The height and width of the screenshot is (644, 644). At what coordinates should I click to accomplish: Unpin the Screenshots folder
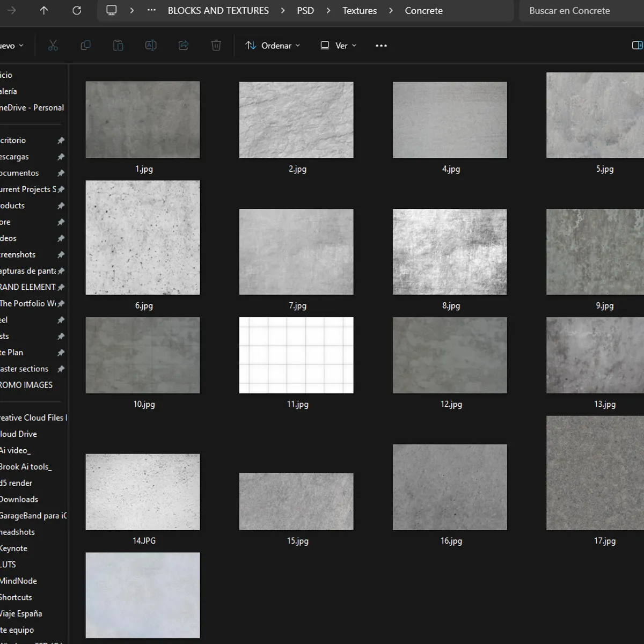(x=61, y=255)
